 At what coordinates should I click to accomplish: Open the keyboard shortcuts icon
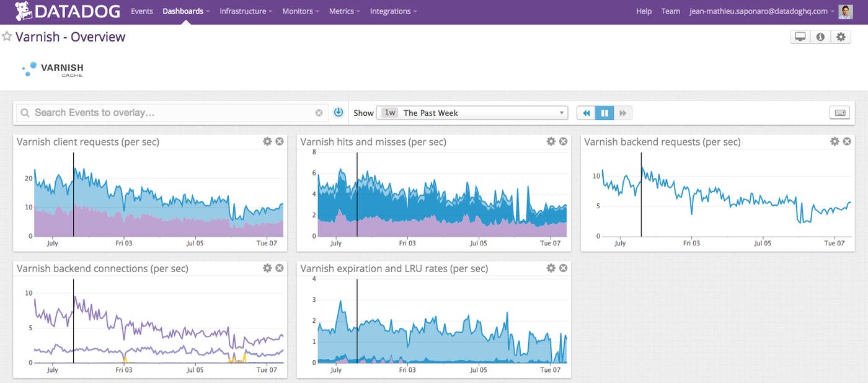click(x=840, y=112)
